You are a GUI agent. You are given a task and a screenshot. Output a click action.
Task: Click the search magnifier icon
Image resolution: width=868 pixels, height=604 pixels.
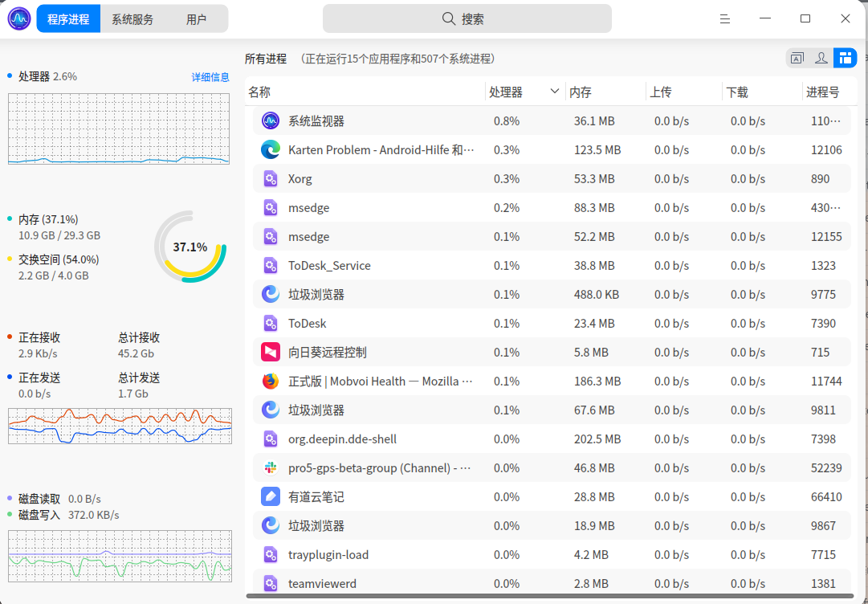(448, 18)
